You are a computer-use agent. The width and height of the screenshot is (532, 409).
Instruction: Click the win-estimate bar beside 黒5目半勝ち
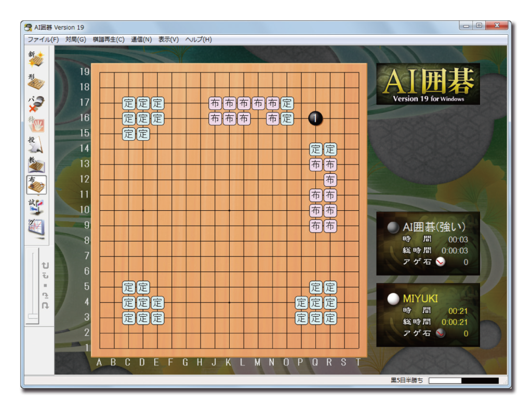click(x=463, y=380)
